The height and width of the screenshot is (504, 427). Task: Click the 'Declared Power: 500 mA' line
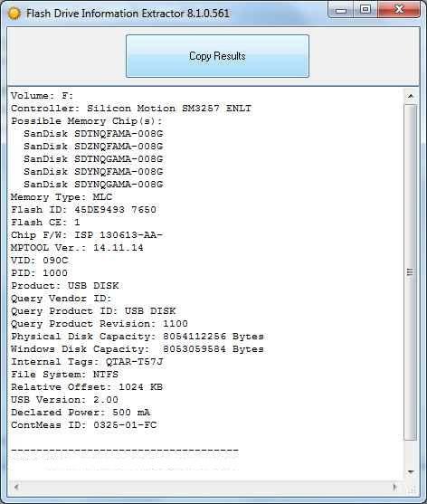click(81, 413)
